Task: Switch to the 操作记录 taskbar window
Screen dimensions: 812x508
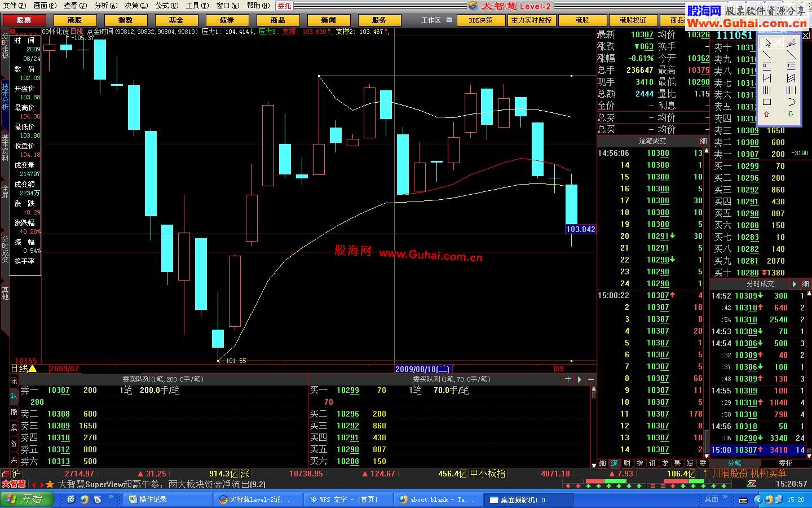Action: [167, 500]
